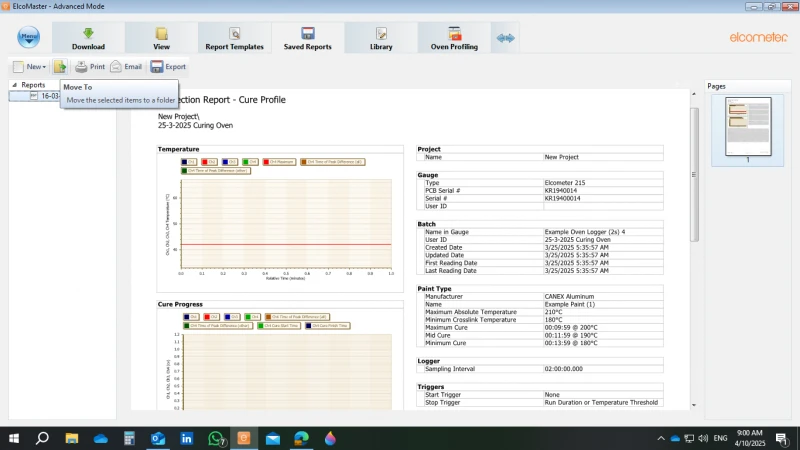Click the elcometer logo
This screenshot has height=450, width=800.
tap(758, 37)
